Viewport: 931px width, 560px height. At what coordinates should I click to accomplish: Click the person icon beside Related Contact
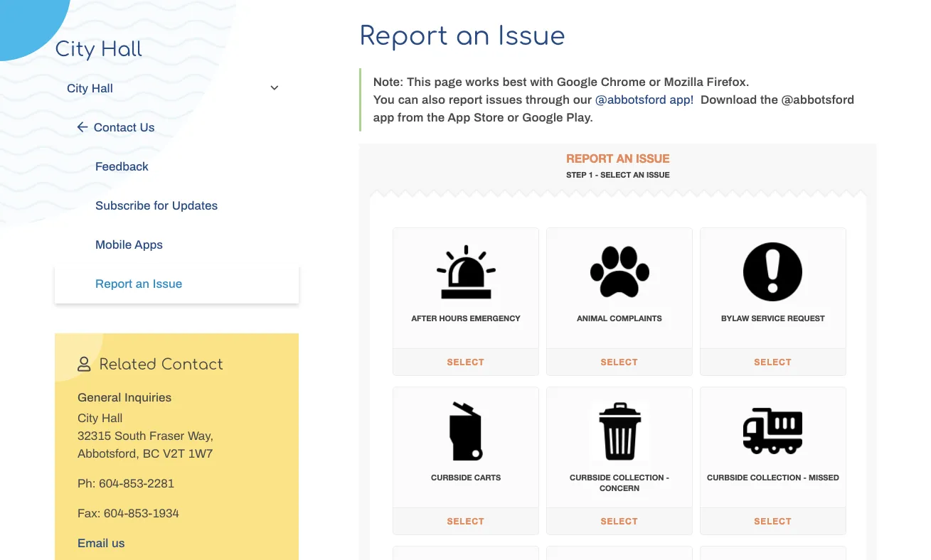(x=84, y=364)
